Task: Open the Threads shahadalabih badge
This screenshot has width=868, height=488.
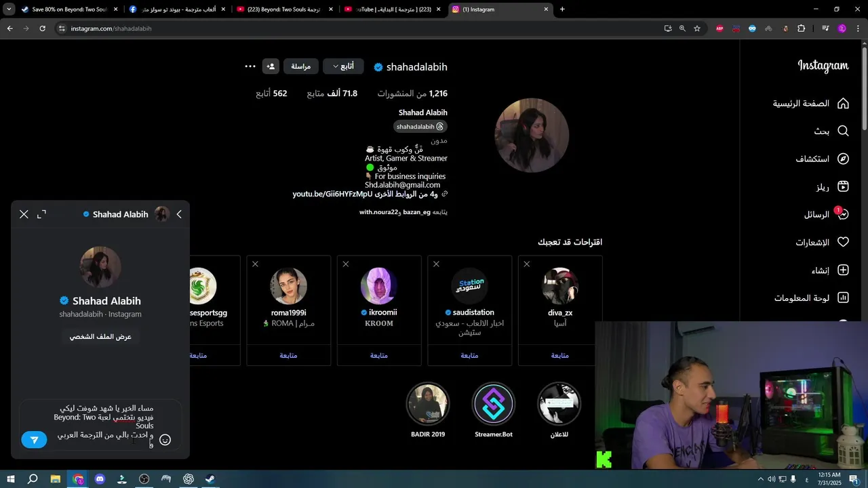Action: coord(420,127)
